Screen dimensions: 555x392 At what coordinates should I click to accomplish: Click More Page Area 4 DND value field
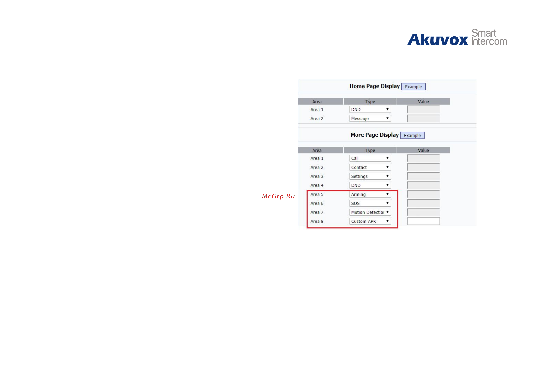click(424, 185)
